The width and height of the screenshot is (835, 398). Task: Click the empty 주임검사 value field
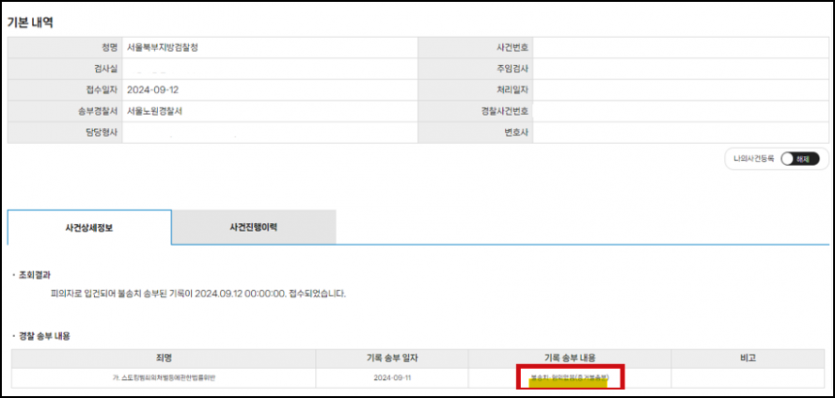tap(681, 69)
